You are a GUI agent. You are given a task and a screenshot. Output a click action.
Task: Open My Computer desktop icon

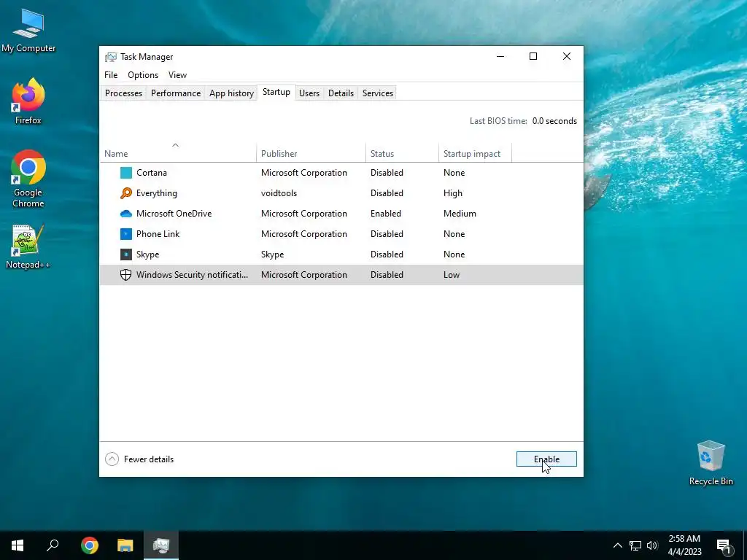28,31
